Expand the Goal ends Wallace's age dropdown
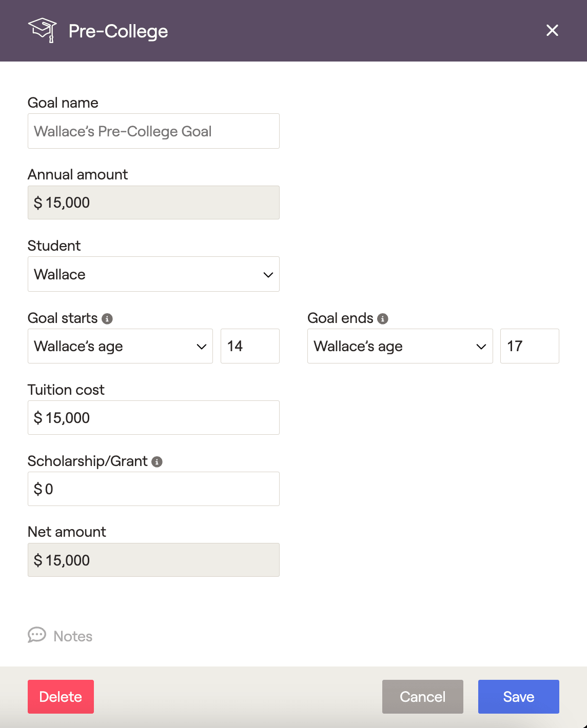This screenshot has height=728, width=587. (400, 346)
